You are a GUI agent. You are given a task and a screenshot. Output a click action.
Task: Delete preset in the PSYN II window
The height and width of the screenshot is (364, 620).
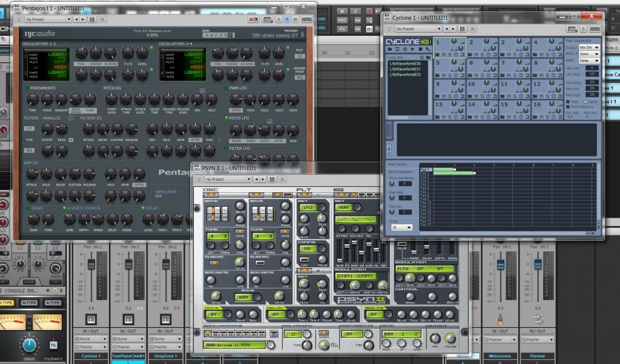pos(282,179)
